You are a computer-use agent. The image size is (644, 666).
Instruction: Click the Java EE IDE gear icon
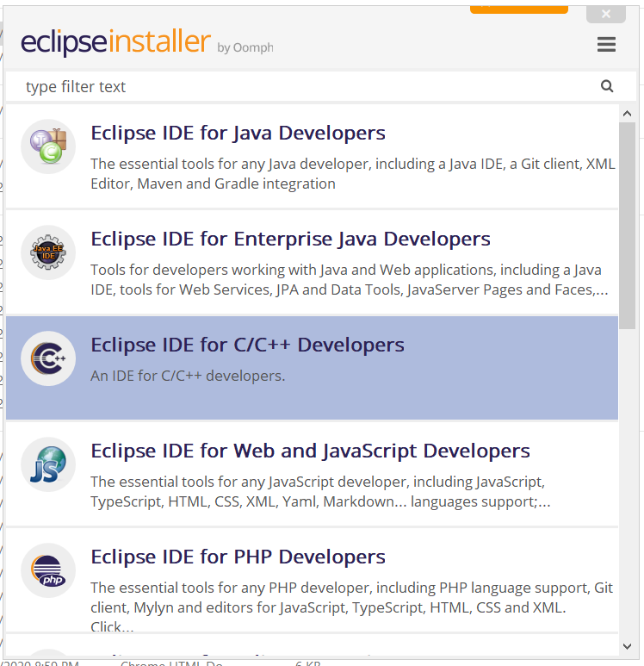click(48, 252)
